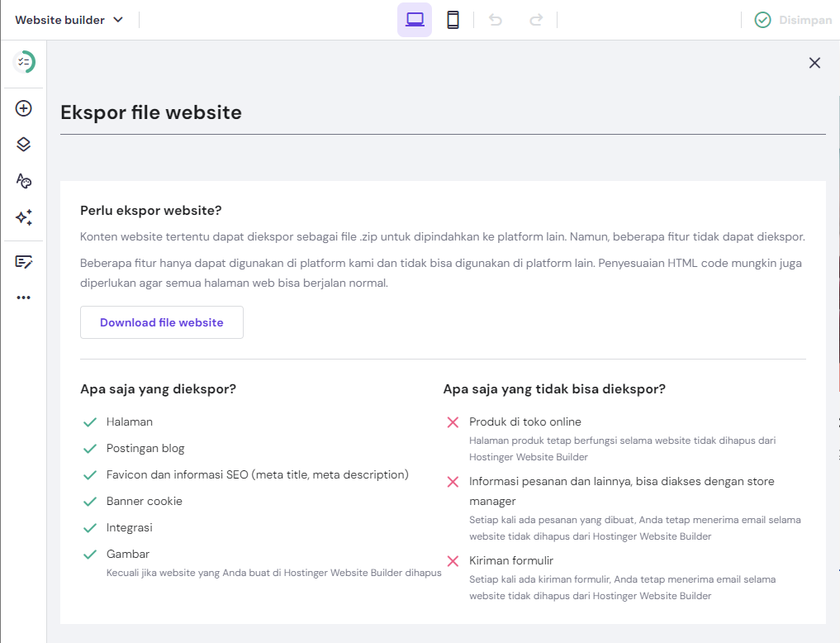Open the more options menu
This screenshot has height=643, width=840.
pyautogui.click(x=23, y=297)
